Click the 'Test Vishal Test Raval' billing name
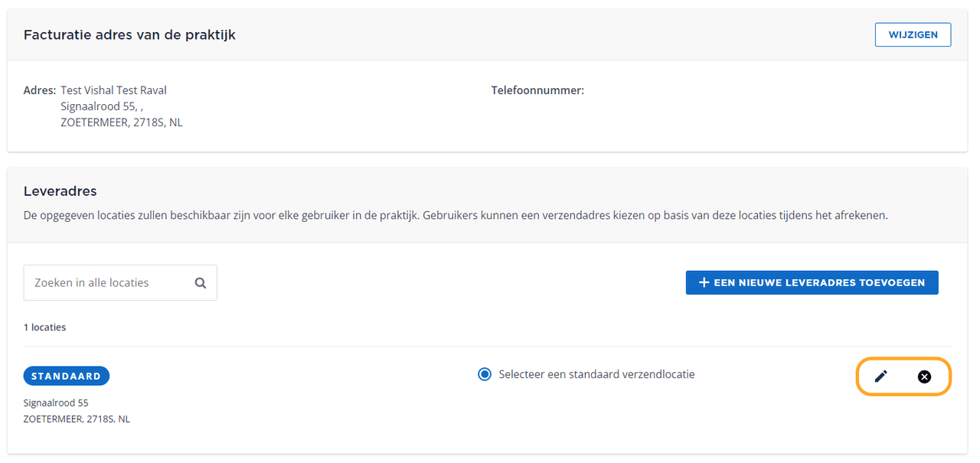980x463 pixels. pyautogui.click(x=113, y=90)
